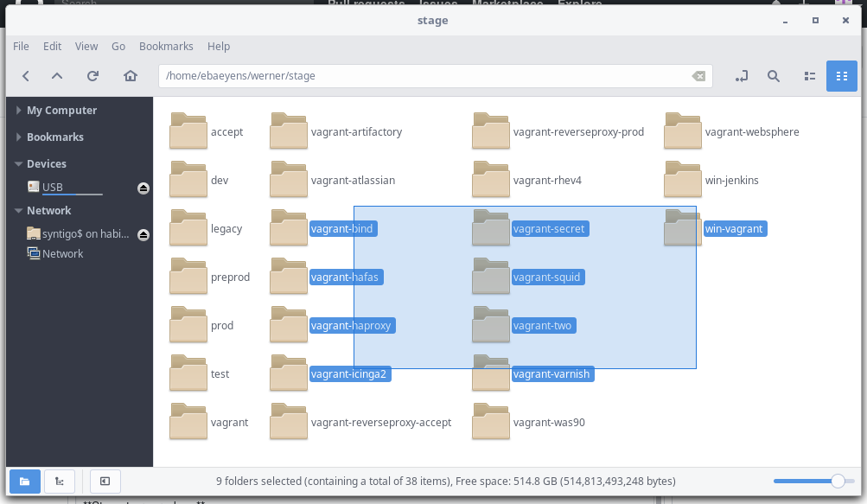This screenshot has width=867, height=504.
Task: Expand the Bookmarks section
Action: coord(17,137)
